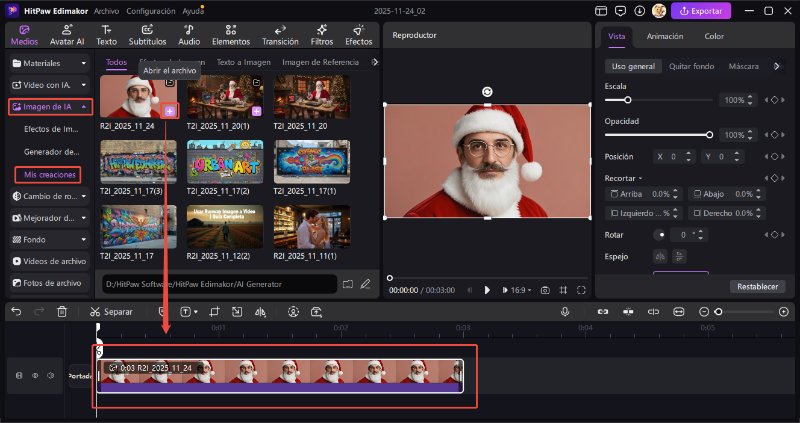Click the Restablecer button
Image resolution: width=800 pixels, height=423 pixels.
coord(757,286)
